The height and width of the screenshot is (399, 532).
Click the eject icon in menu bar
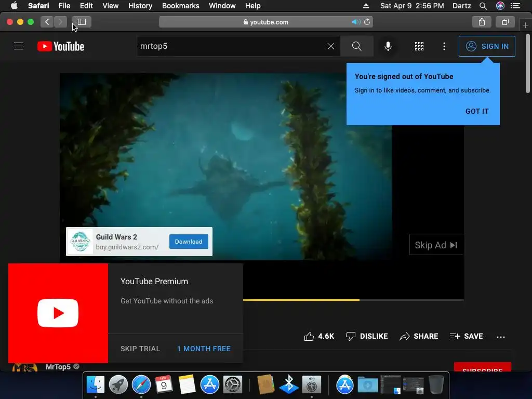366,6
